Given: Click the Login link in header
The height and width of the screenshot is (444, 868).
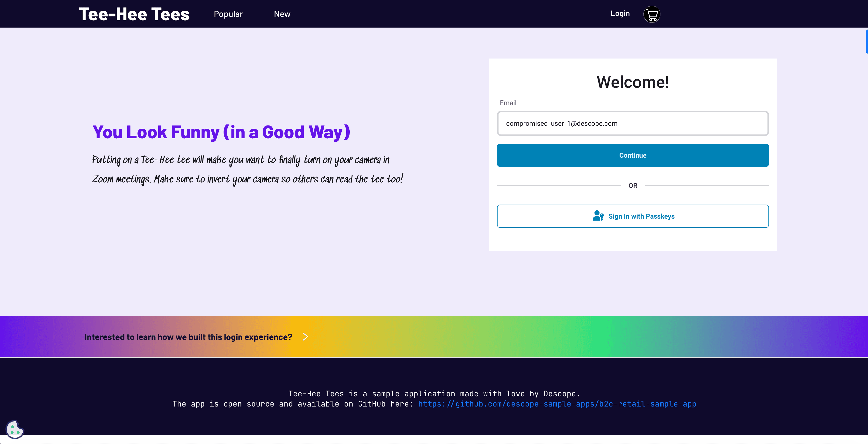Looking at the screenshot, I should click(x=620, y=14).
